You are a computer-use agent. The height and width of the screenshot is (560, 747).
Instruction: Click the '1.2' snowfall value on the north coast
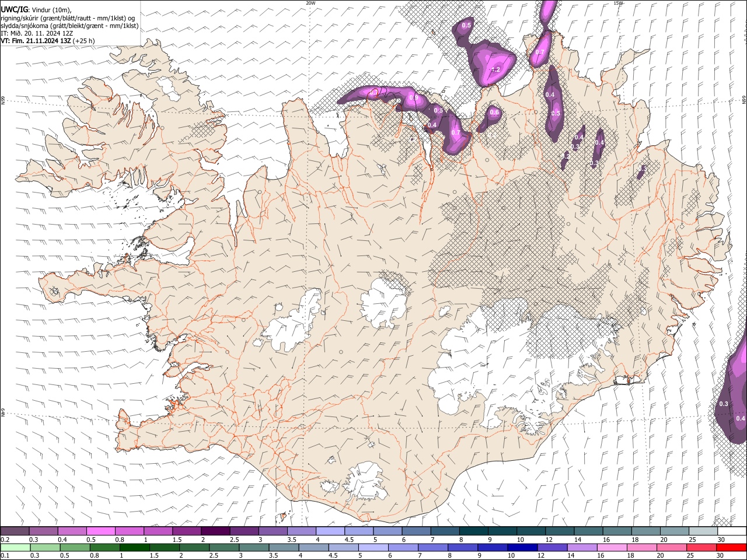[496, 69]
